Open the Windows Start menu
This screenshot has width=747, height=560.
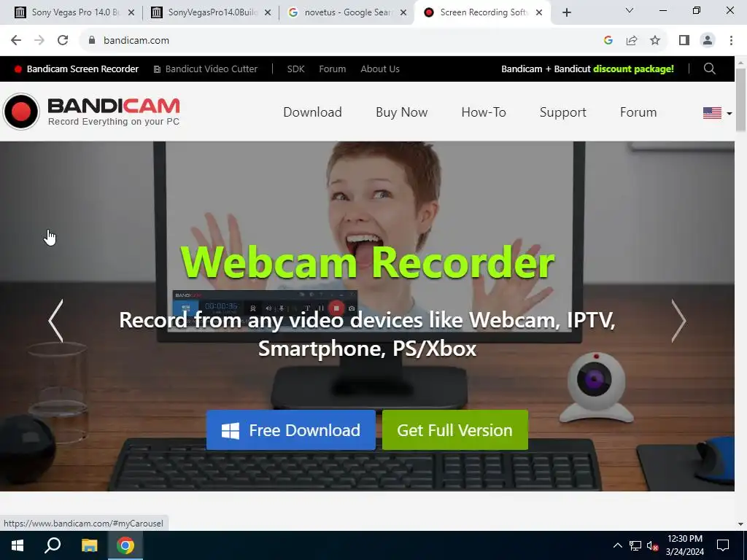pos(18,545)
